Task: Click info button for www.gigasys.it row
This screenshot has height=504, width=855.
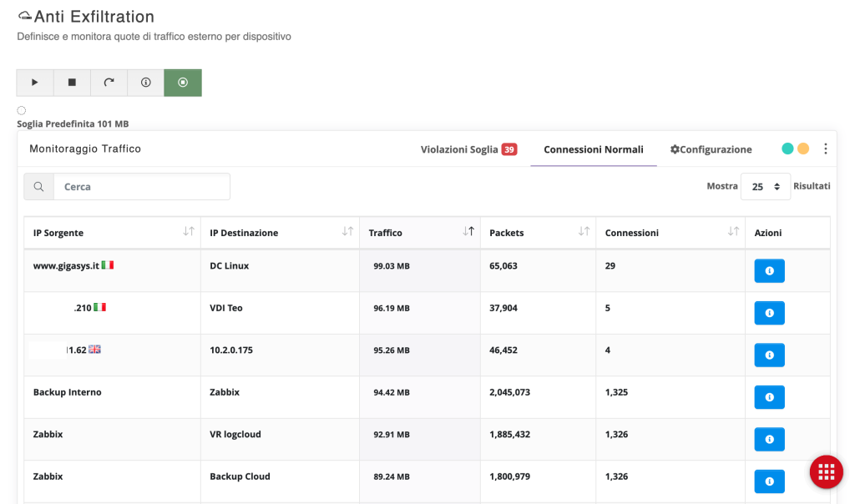Action: [x=769, y=271]
